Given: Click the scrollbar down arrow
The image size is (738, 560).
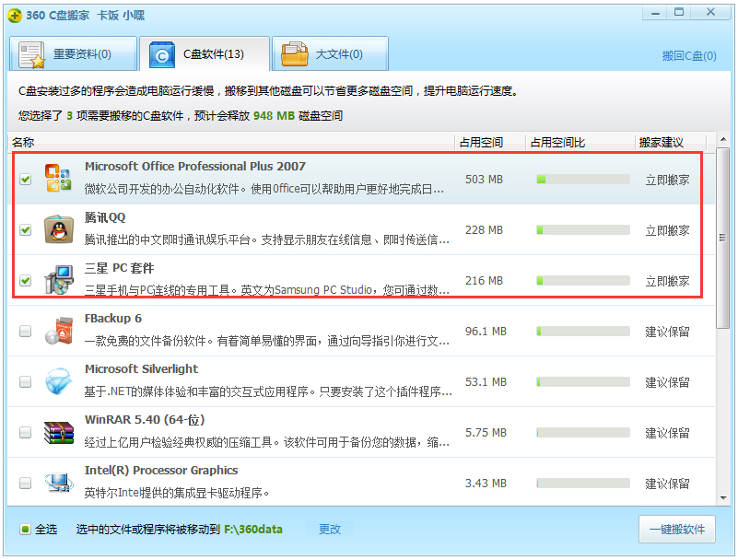Looking at the screenshot, I should tap(723, 498).
